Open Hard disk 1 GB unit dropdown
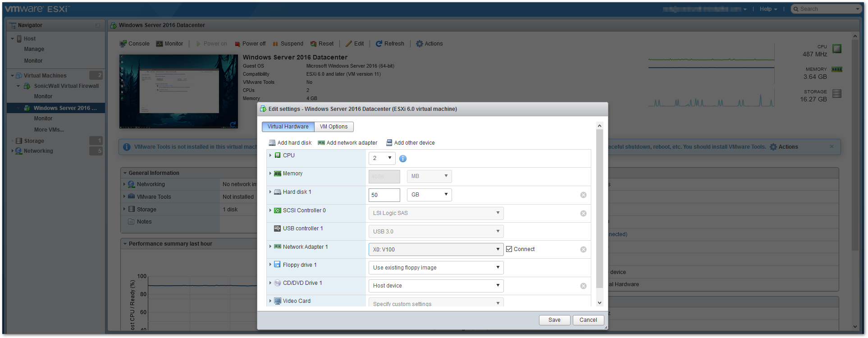Viewport: 868px width, 338px height. click(429, 195)
